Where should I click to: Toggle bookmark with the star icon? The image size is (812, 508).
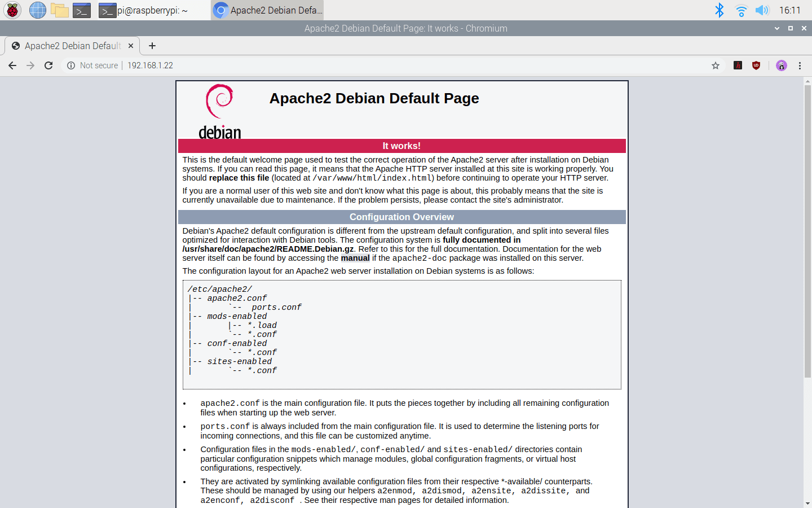coord(715,65)
